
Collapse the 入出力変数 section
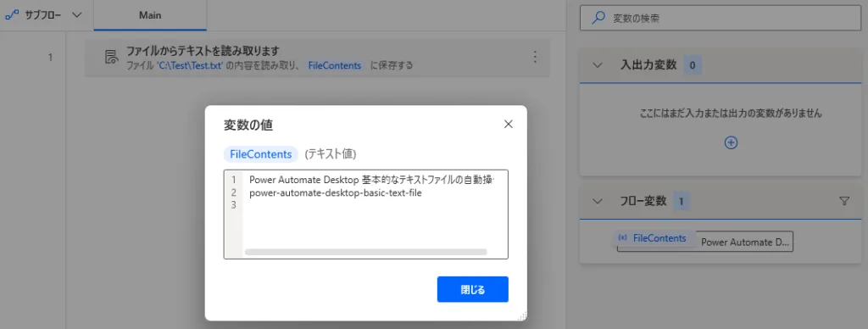click(597, 64)
